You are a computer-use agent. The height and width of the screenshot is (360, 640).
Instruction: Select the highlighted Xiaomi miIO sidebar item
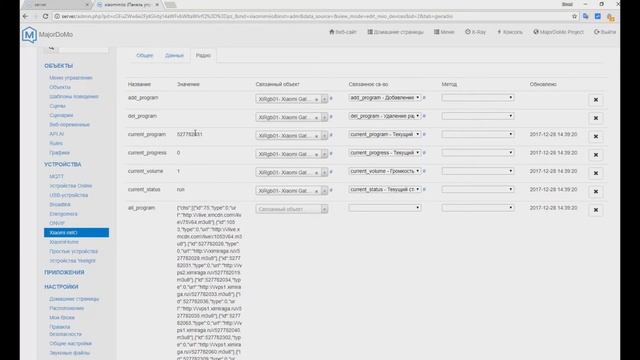tap(76, 233)
